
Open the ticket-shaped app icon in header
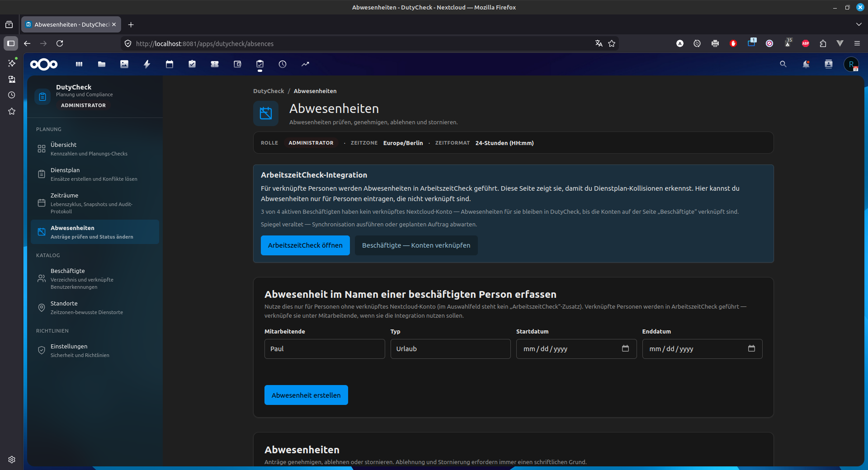(215, 64)
